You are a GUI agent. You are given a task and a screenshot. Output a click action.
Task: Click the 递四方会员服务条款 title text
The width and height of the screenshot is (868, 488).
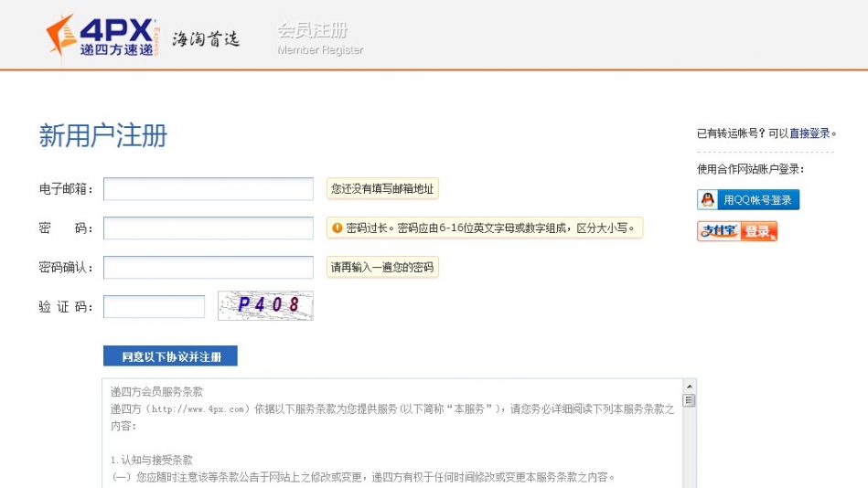click(x=156, y=392)
